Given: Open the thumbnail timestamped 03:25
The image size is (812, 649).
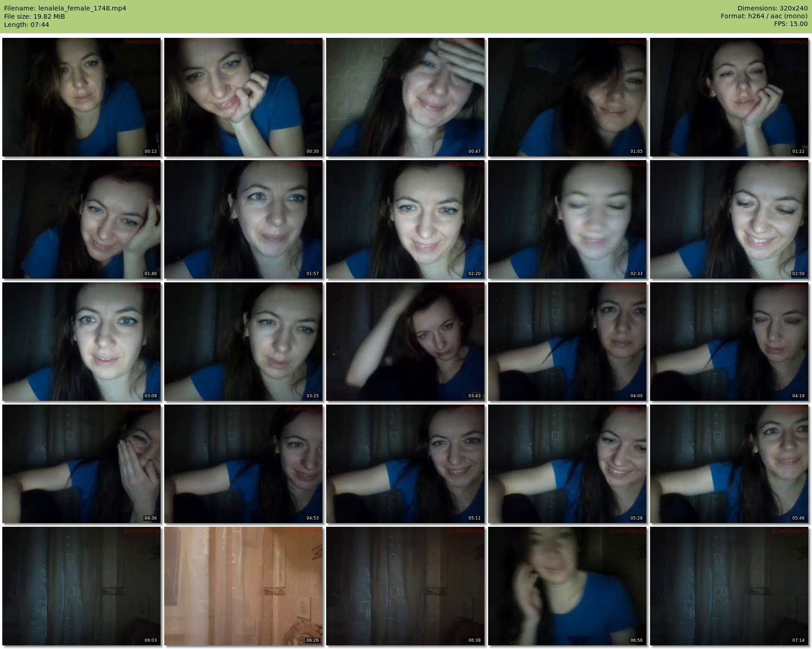Looking at the screenshot, I should coord(244,342).
